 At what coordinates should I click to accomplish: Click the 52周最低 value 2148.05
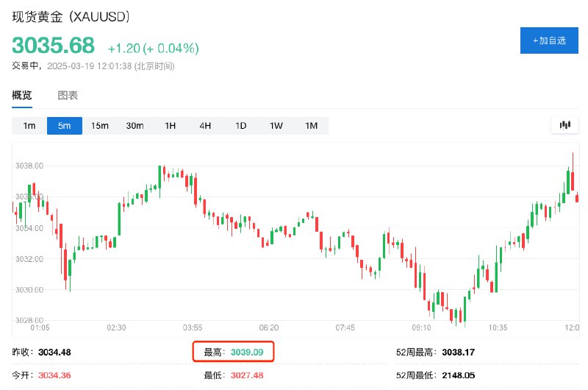point(458,375)
